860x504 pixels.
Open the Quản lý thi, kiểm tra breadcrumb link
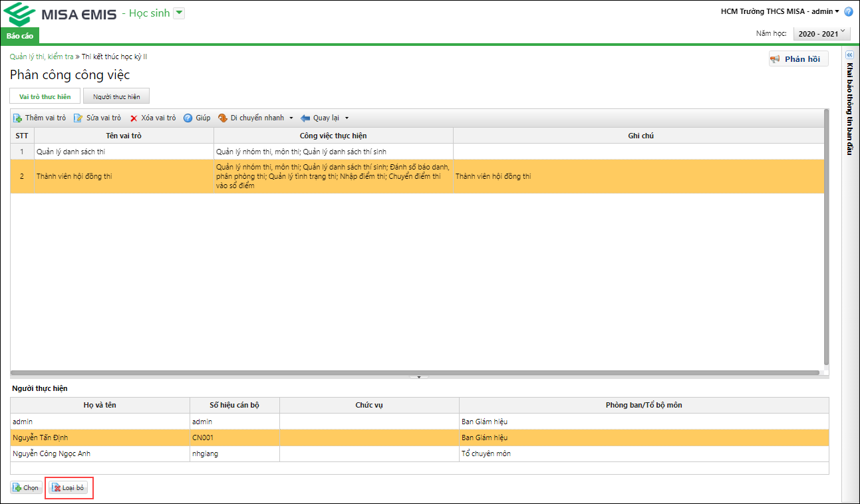[41, 57]
